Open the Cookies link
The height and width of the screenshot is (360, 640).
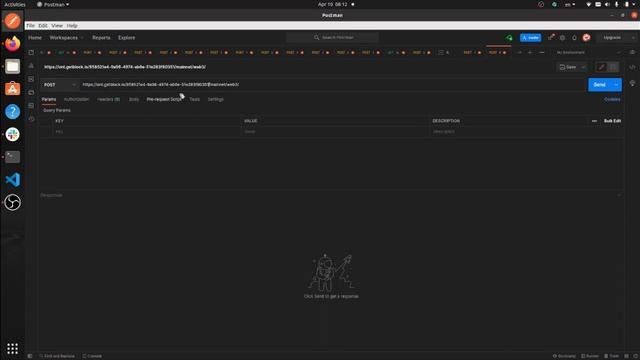pyautogui.click(x=612, y=99)
